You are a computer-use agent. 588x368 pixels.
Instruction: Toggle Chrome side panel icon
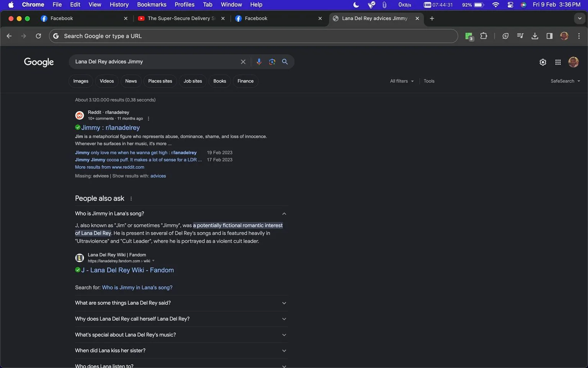(549, 36)
